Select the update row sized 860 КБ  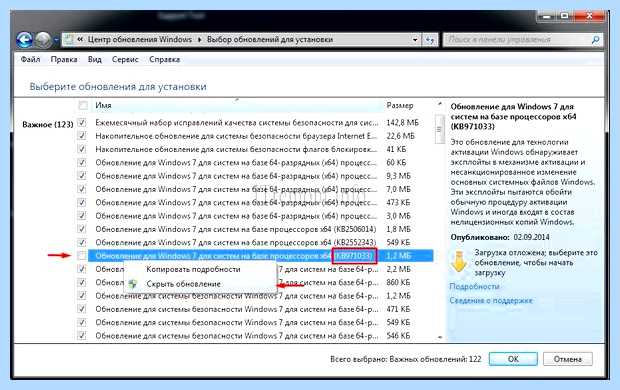254,282
